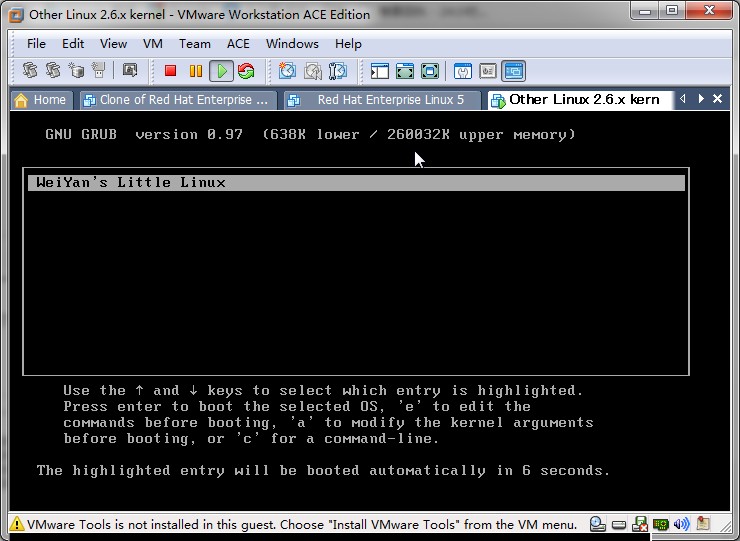Click the hard disk status icon
Image resolution: width=740 pixels, height=541 pixels.
(619, 524)
